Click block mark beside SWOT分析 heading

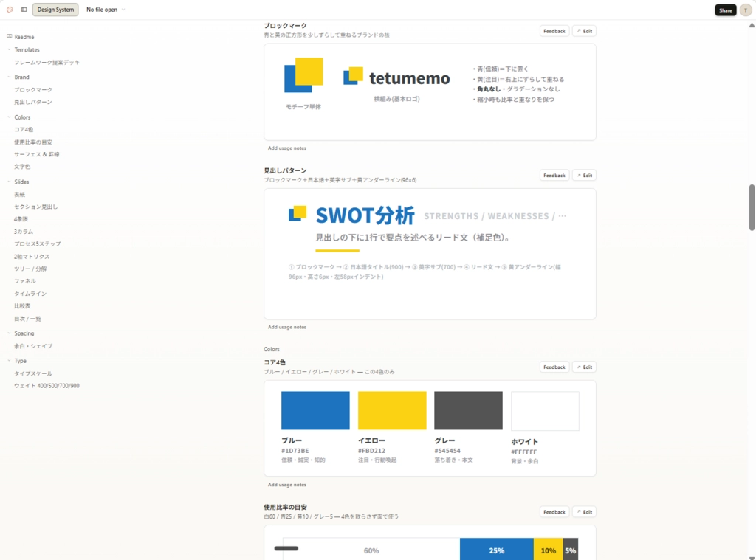[x=298, y=213]
